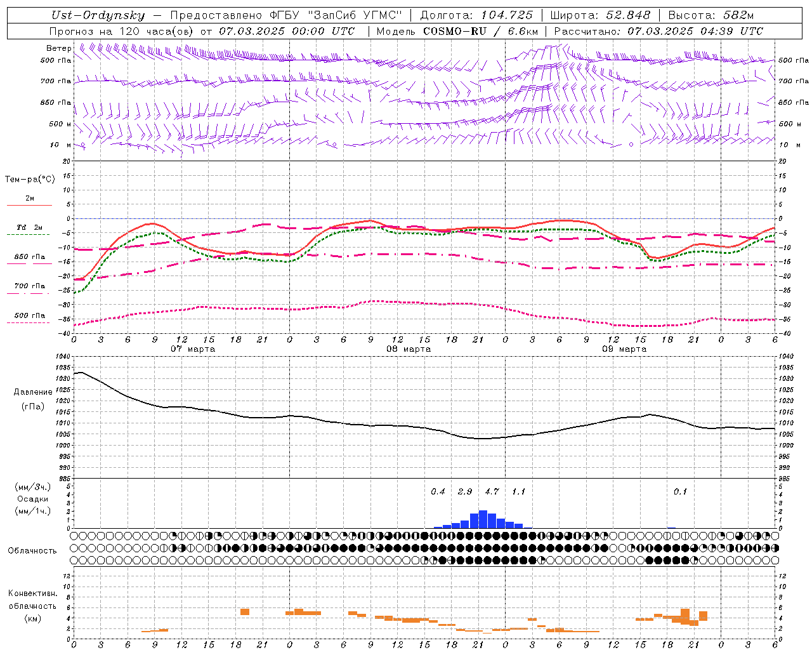The image size is (812, 650).
Task: Click the forecast start time 07.03.2025 00:00 UTC
Action: 287,30
